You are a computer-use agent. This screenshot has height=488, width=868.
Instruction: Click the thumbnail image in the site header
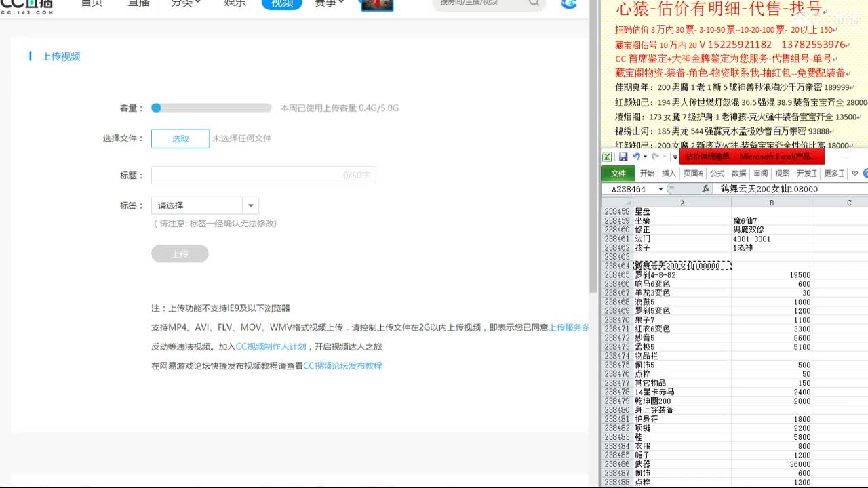[377, 5]
